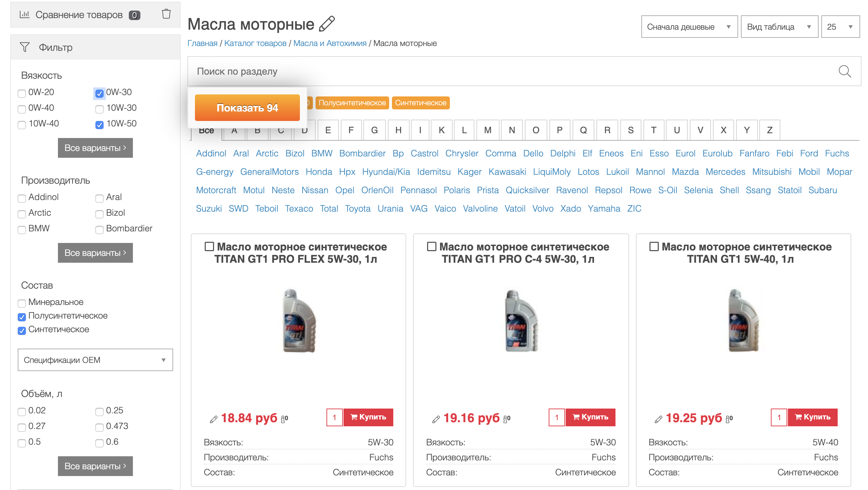868x490 pixels.
Task: Open the Сначала дешевые sort dropdown
Action: (689, 27)
